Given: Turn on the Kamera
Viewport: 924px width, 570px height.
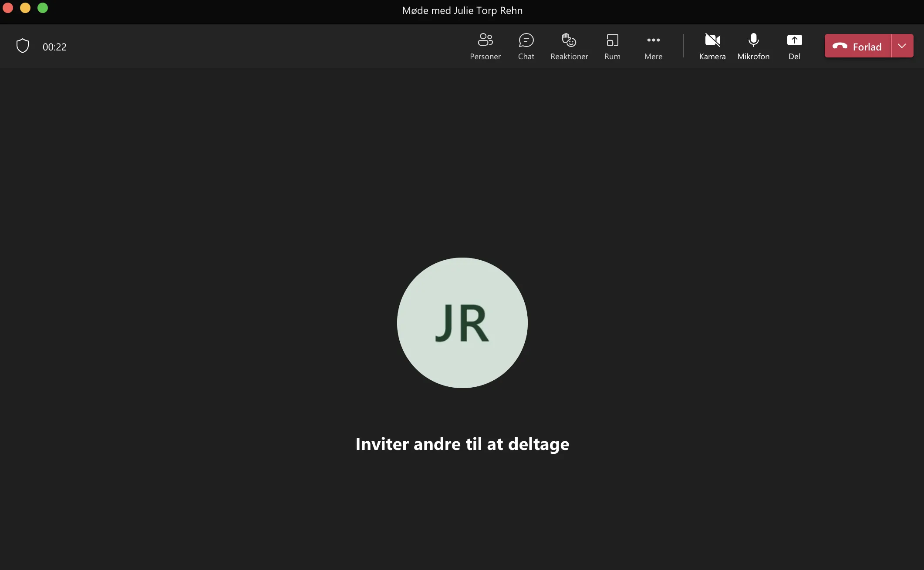Looking at the screenshot, I should tap(712, 46).
